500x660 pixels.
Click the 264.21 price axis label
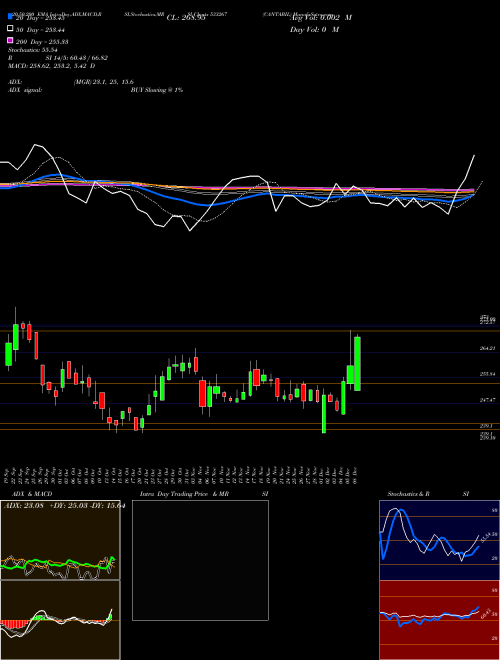[x=488, y=348]
